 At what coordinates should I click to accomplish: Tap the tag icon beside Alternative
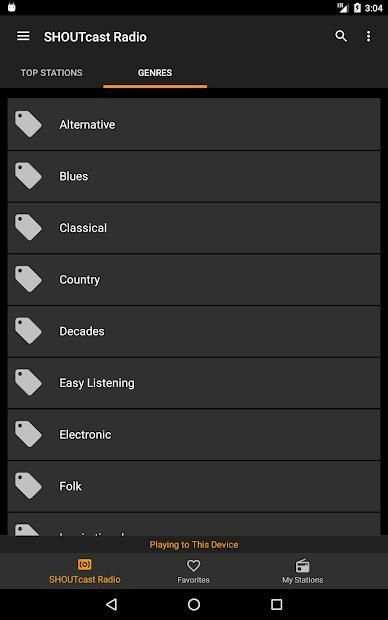[x=28, y=124]
